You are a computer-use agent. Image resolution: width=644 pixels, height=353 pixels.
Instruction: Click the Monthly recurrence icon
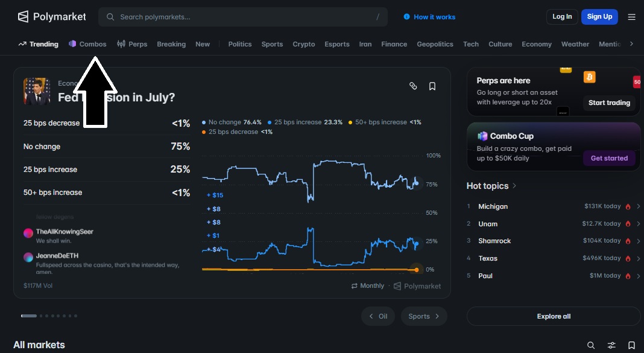coord(354,285)
